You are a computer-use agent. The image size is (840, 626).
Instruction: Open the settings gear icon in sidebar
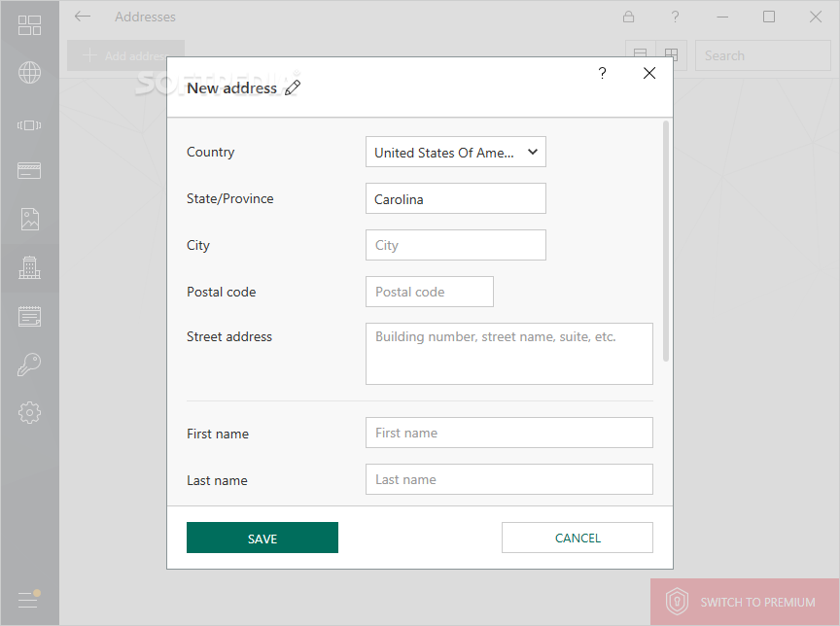pos(29,412)
